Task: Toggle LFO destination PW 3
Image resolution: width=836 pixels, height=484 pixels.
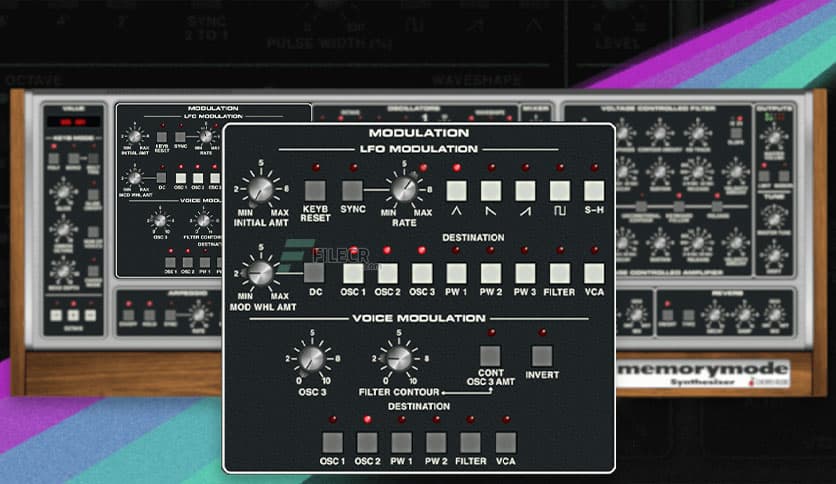Action: (525, 273)
